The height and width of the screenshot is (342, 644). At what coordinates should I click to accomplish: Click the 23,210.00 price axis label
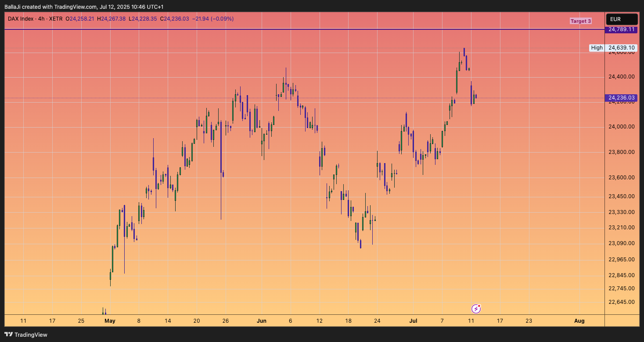(x=622, y=228)
